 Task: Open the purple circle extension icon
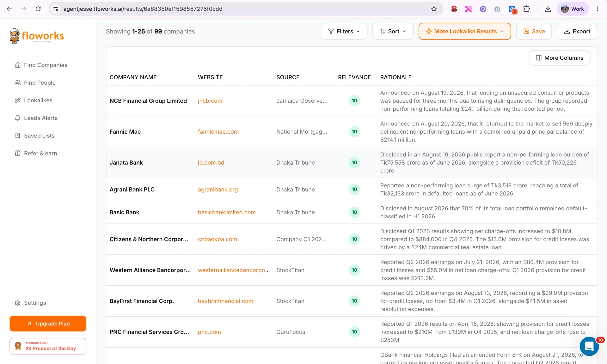[483, 9]
